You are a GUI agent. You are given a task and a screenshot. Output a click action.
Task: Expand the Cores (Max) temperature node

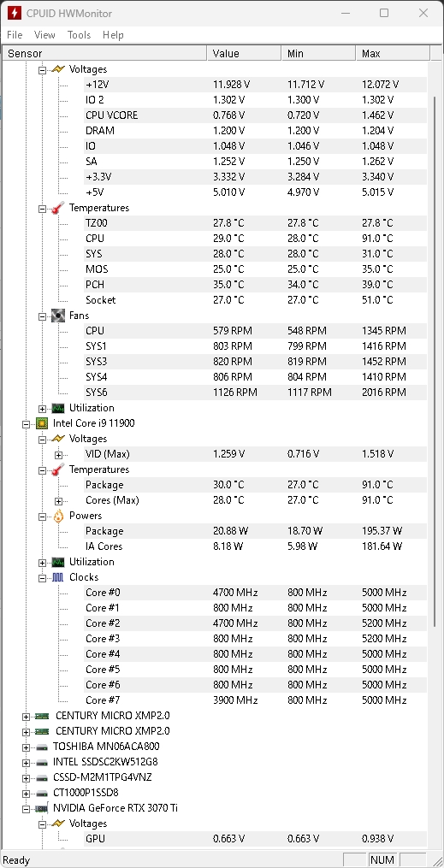59,501
